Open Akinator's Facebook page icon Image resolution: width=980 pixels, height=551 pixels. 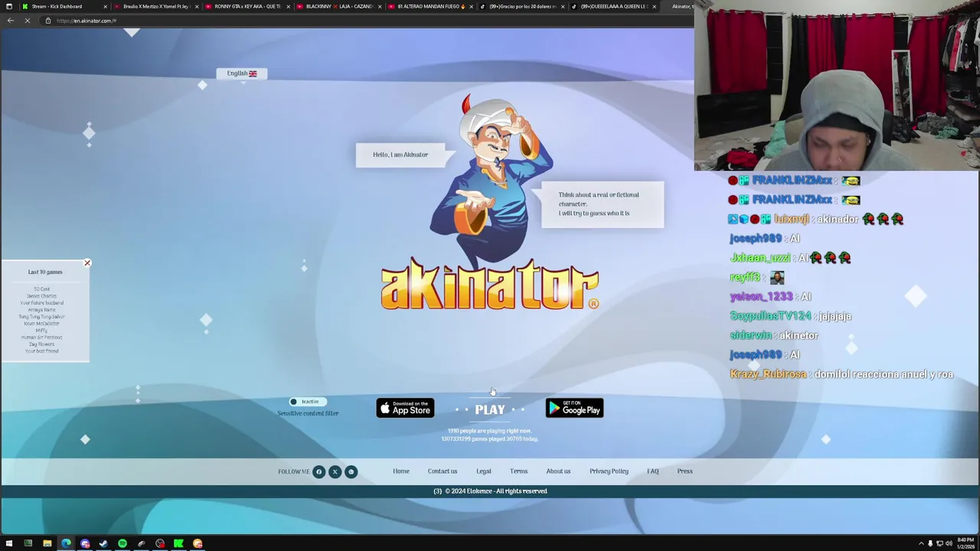(x=318, y=471)
